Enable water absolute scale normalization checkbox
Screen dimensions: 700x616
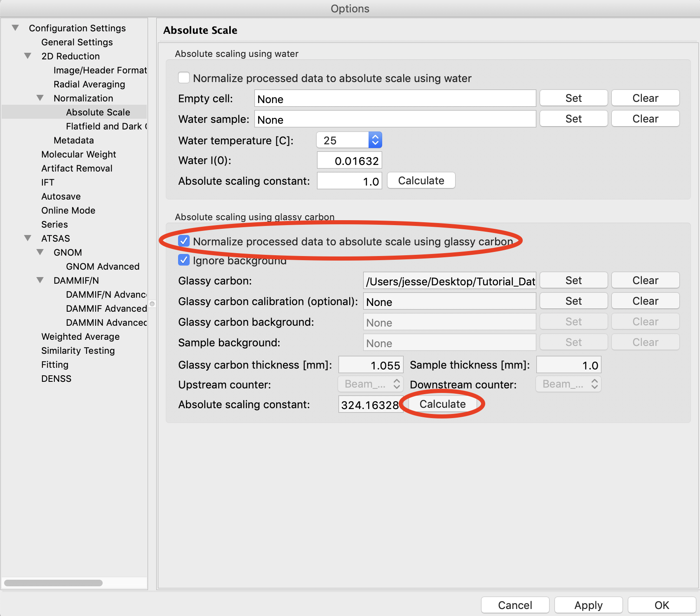(184, 78)
